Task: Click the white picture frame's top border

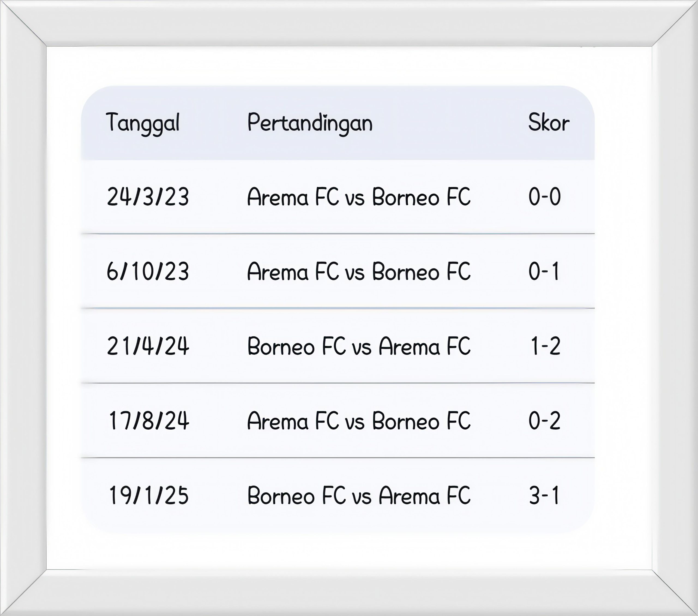Action: click(349, 23)
